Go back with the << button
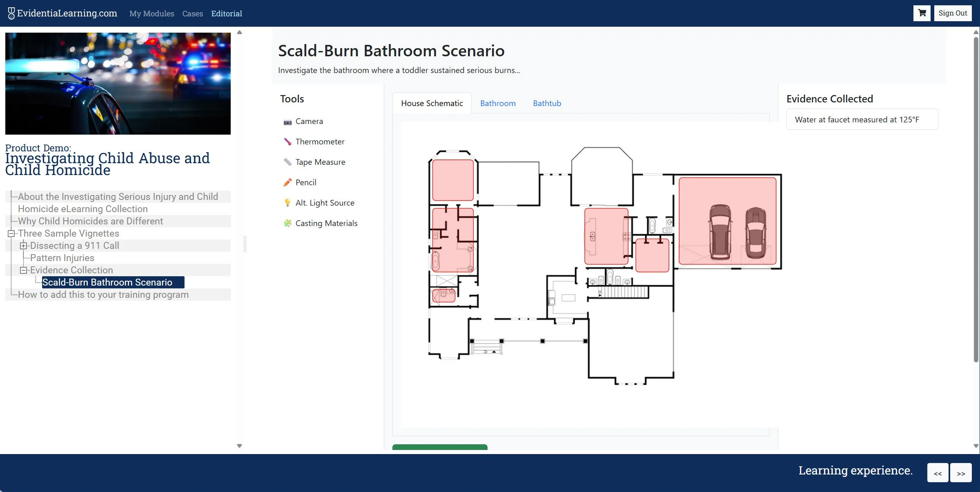The image size is (980, 492). coord(937,473)
